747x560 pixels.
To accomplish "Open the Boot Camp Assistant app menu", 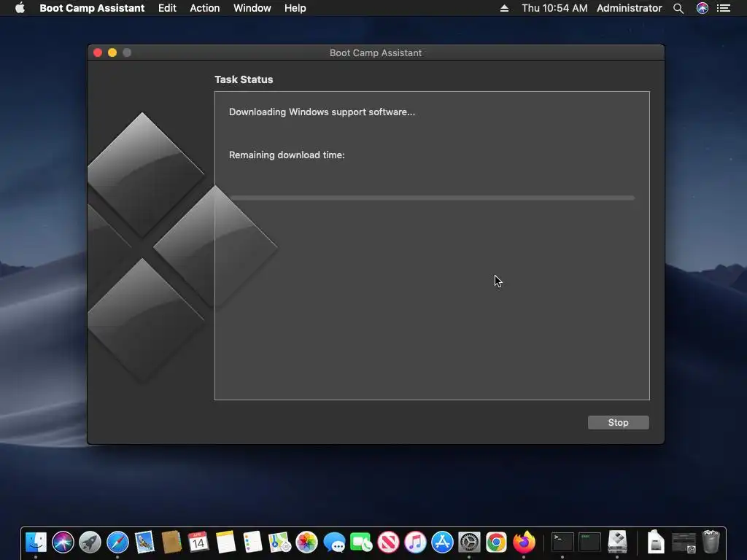I will coord(92,8).
